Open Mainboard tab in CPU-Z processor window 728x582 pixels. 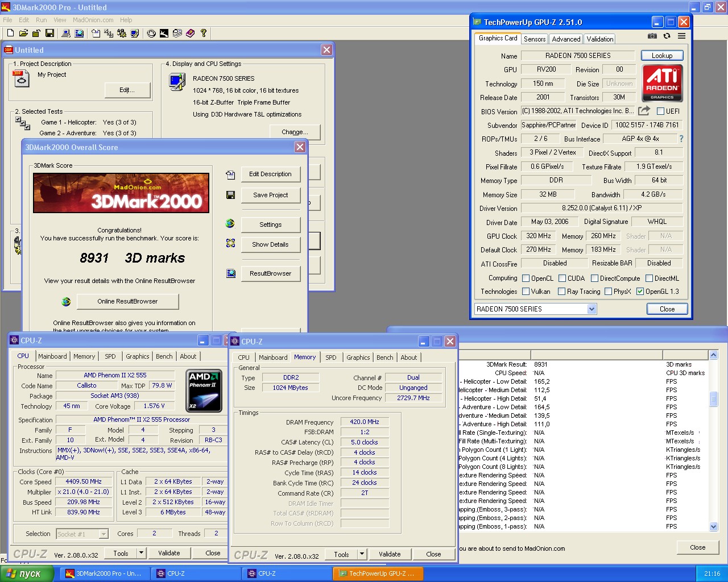coord(52,356)
